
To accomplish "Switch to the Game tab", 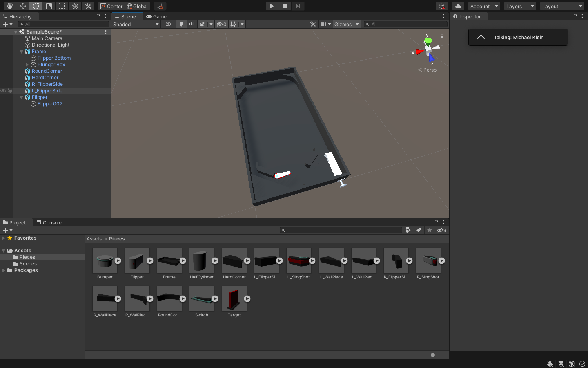I will [x=156, y=17].
